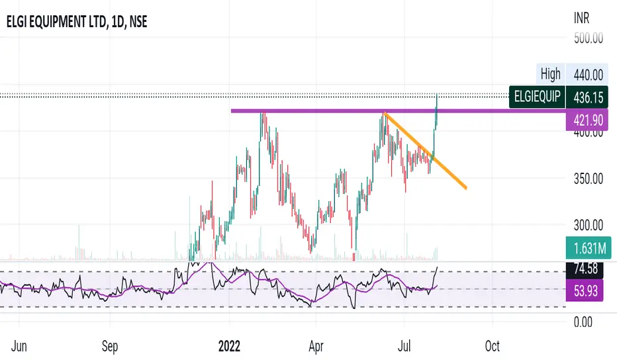Click the 2022 time axis label

tap(229, 346)
